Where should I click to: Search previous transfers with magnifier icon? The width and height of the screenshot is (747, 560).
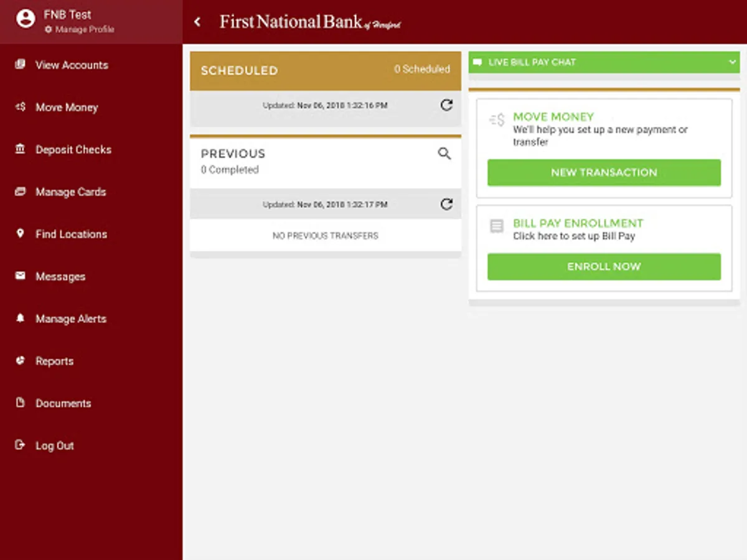pyautogui.click(x=444, y=153)
